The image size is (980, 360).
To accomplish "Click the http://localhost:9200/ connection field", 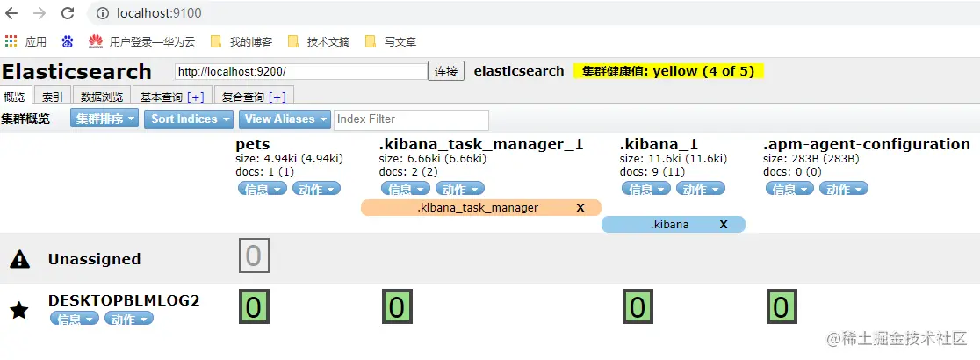I will click(x=300, y=71).
